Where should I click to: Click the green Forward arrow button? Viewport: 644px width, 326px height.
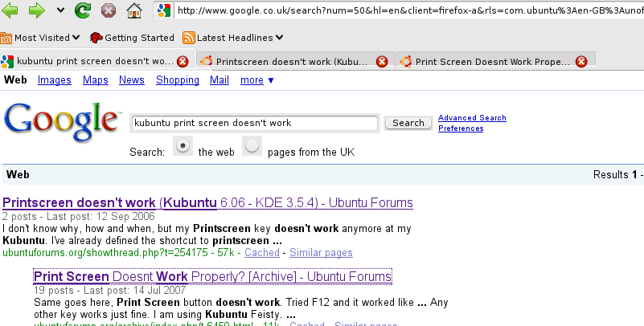pos(37,11)
